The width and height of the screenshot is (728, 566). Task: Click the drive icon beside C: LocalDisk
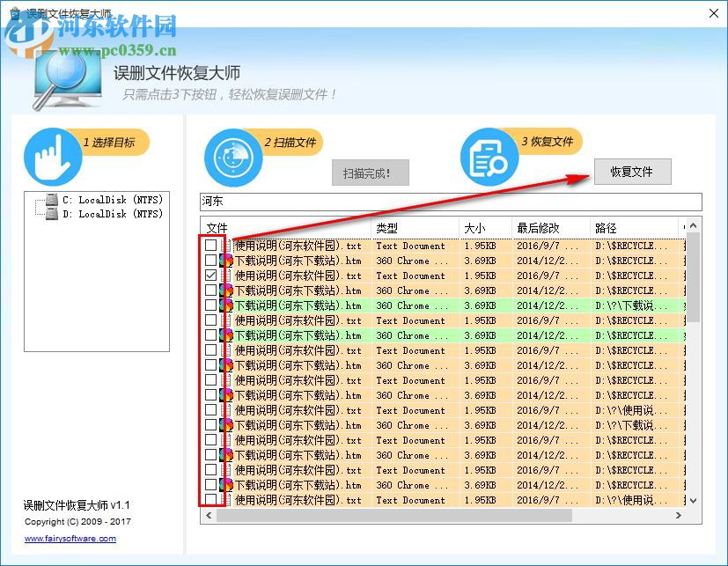[x=50, y=200]
